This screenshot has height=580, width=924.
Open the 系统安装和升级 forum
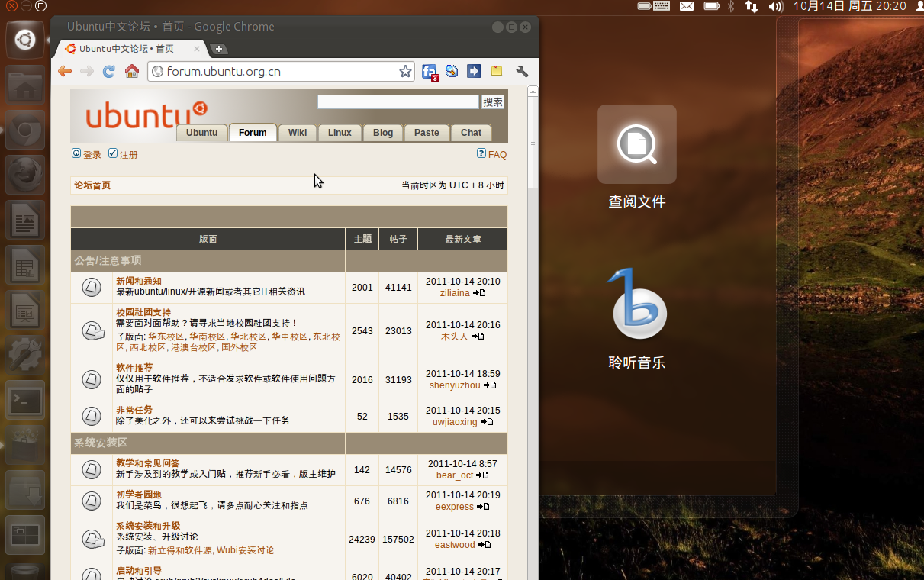(148, 526)
